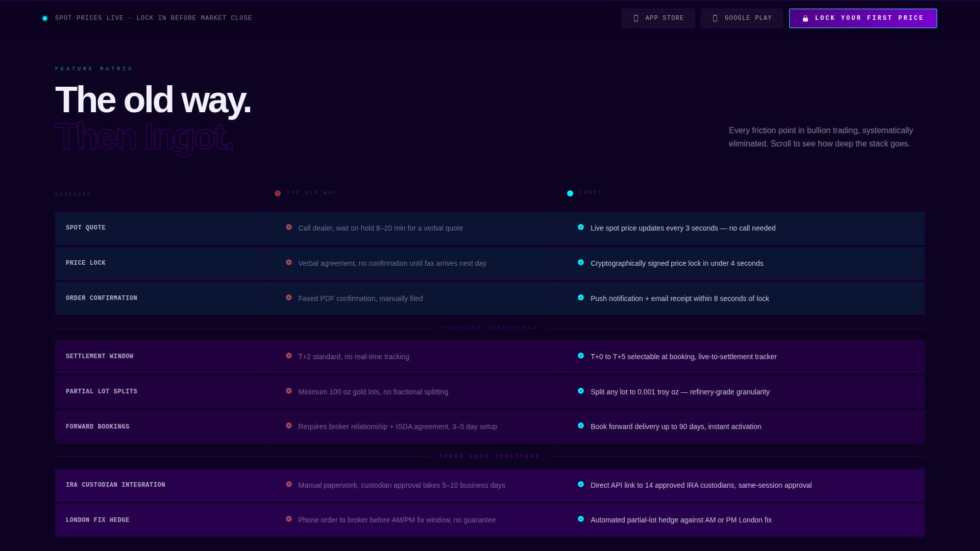Click 'Requires broker relationship + ISDA agreement' text
This screenshot has width=980, height=551.
tap(398, 427)
